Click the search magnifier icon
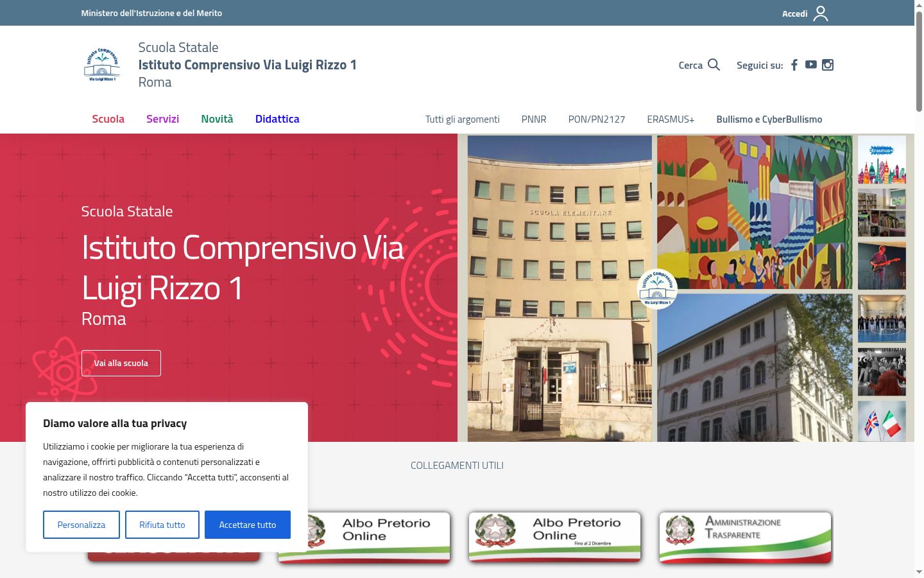This screenshot has height=578, width=924. point(714,65)
